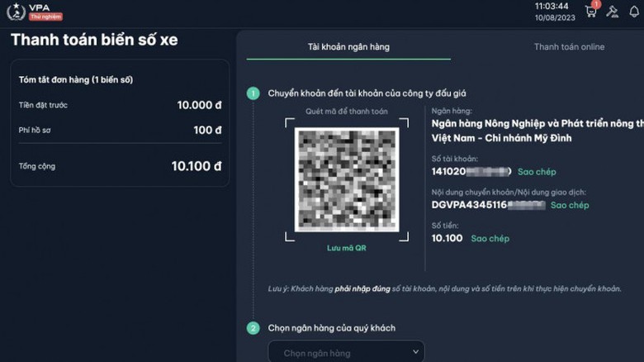The image size is (644, 362).
Task: Click the clock showing 11:03:44
Action: point(551,6)
